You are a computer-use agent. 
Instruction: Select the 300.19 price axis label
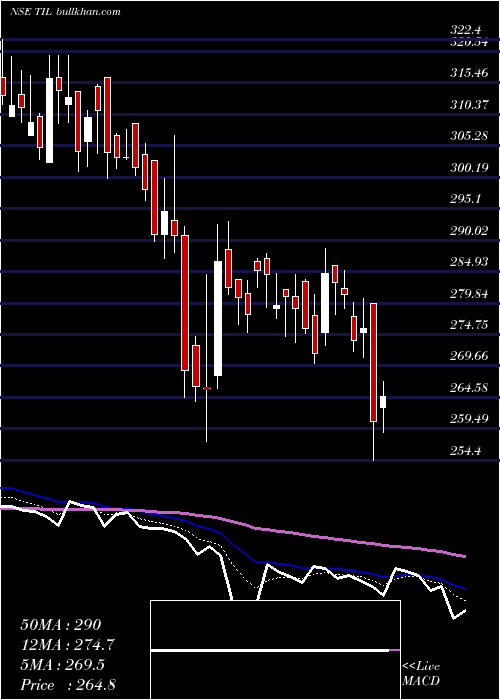(469, 167)
